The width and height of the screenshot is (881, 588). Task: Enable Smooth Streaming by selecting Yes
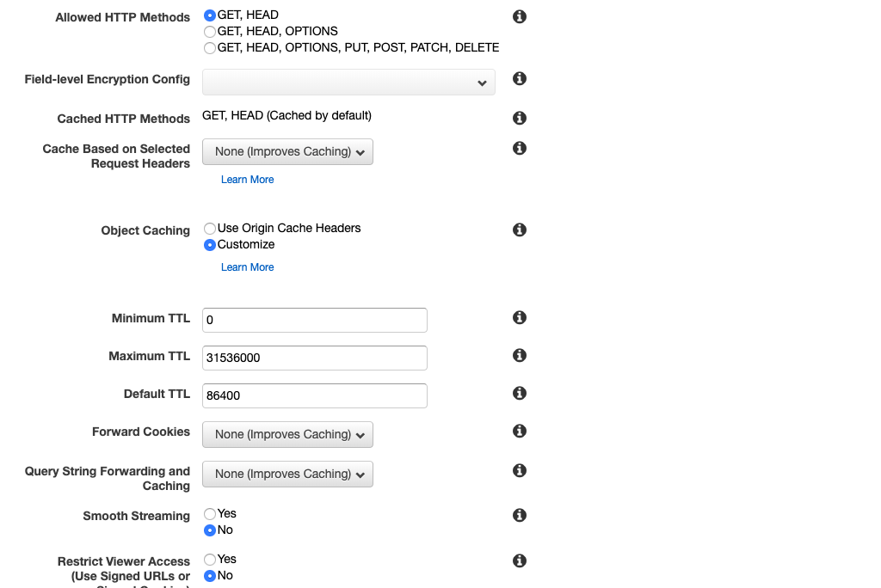[x=210, y=514]
